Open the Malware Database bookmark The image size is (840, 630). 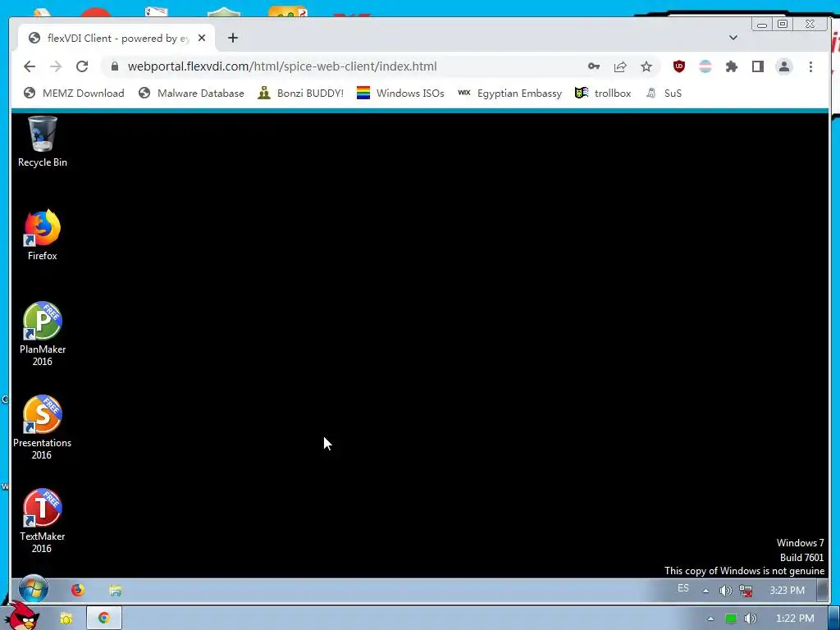[191, 94]
